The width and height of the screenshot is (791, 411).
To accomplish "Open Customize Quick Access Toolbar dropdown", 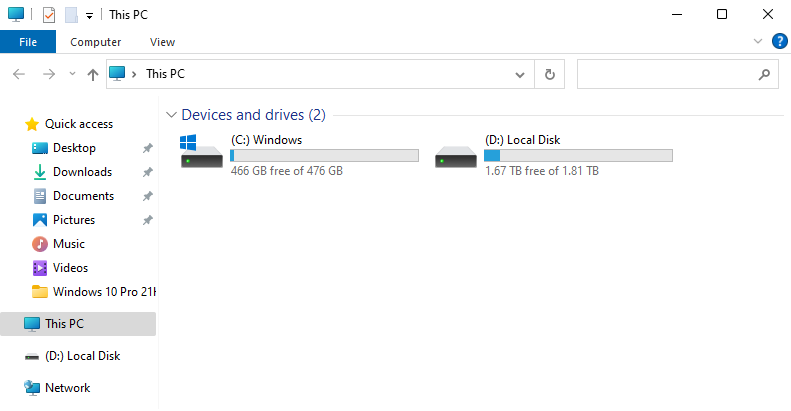I will point(89,16).
